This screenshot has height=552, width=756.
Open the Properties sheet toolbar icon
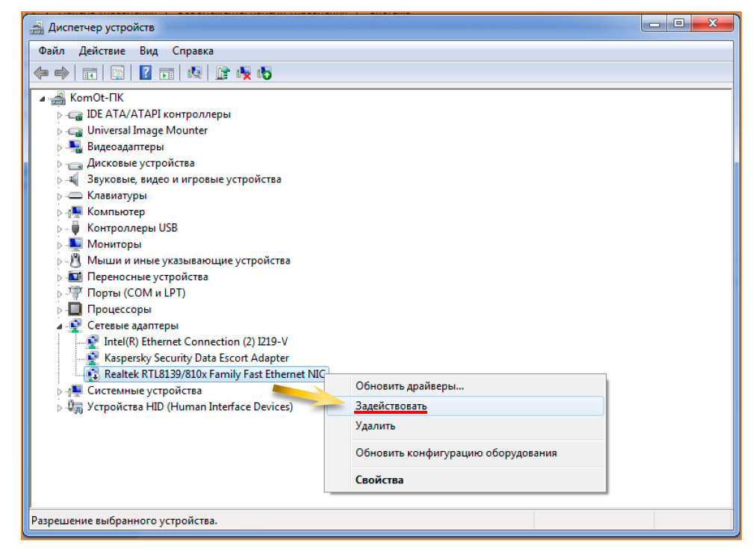117,73
